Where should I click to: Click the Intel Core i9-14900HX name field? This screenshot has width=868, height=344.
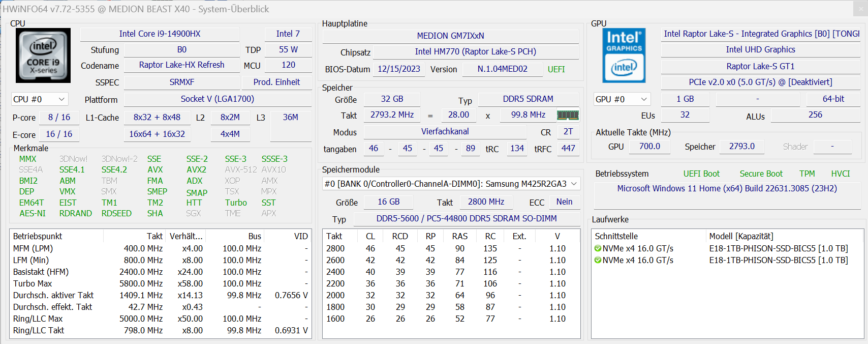(x=160, y=34)
